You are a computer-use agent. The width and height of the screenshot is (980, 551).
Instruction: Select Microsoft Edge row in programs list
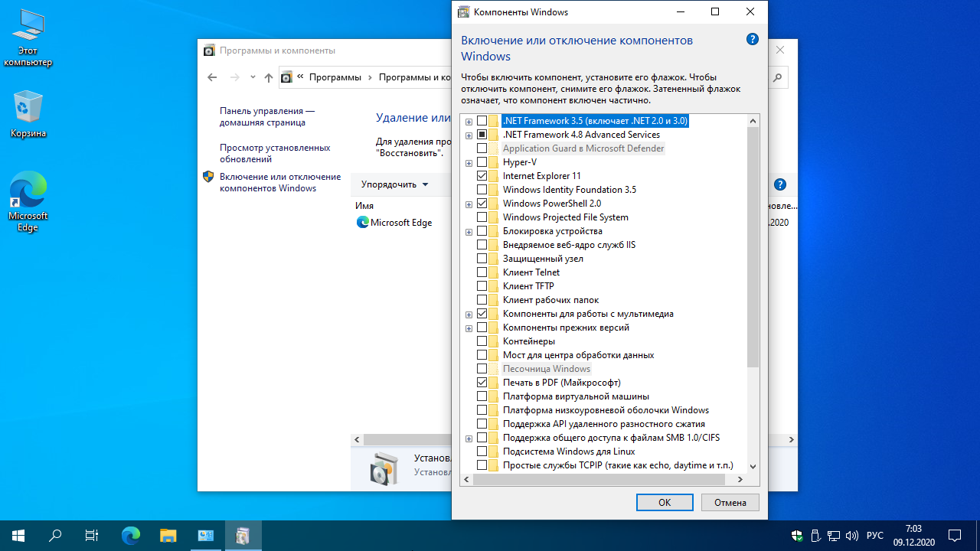[x=400, y=223]
